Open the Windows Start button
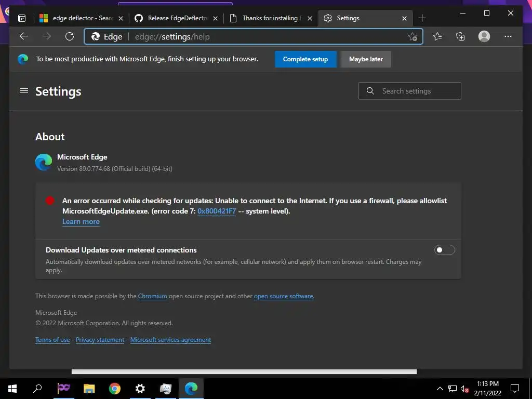This screenshot has height=399, width=532. [12, 389]
